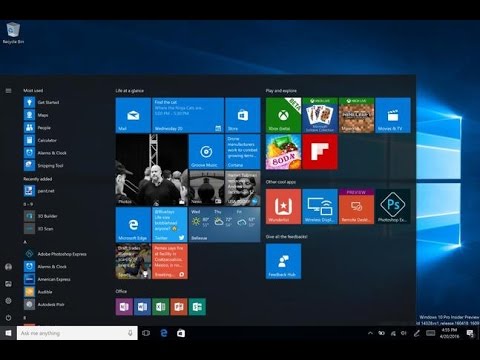Viewport: 480px width, 360px height.
Task: Click the letter A group header
Action: 25,242
